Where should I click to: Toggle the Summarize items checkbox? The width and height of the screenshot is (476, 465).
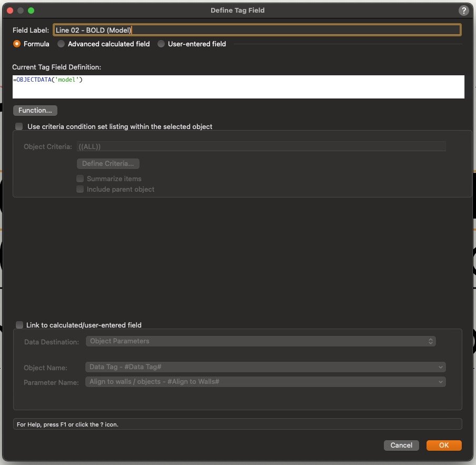click(80, 179)
